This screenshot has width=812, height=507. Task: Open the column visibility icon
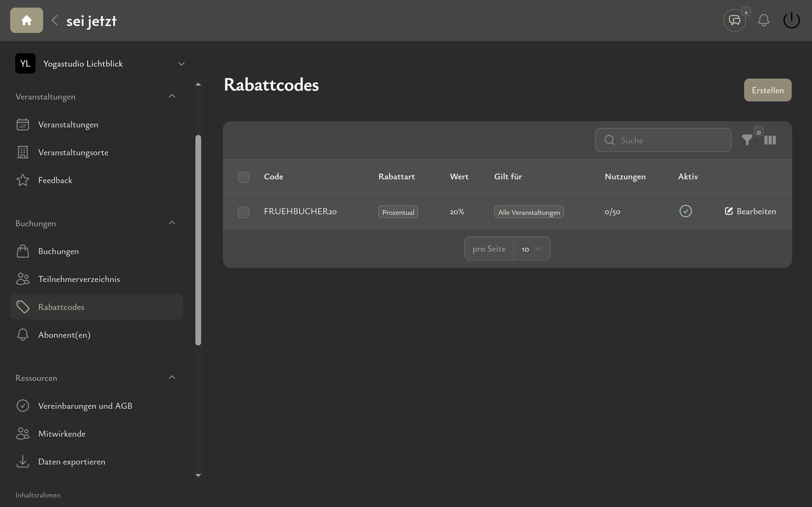point(770,140)
